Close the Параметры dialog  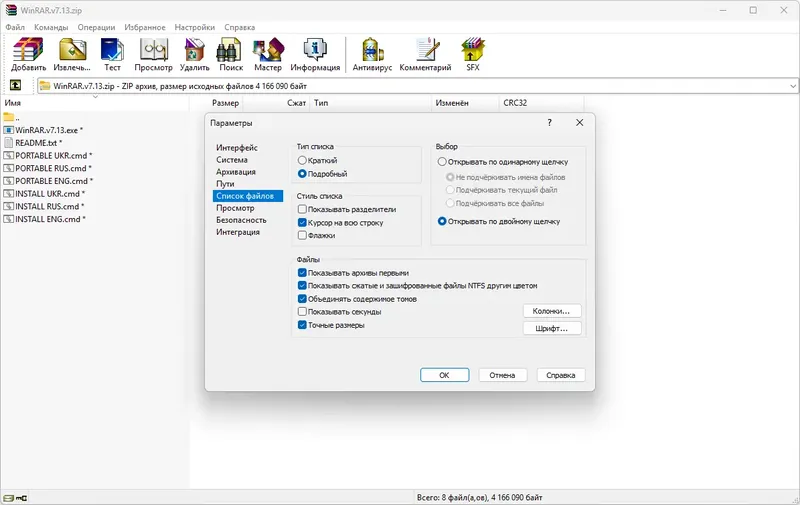tap(580, 122)
